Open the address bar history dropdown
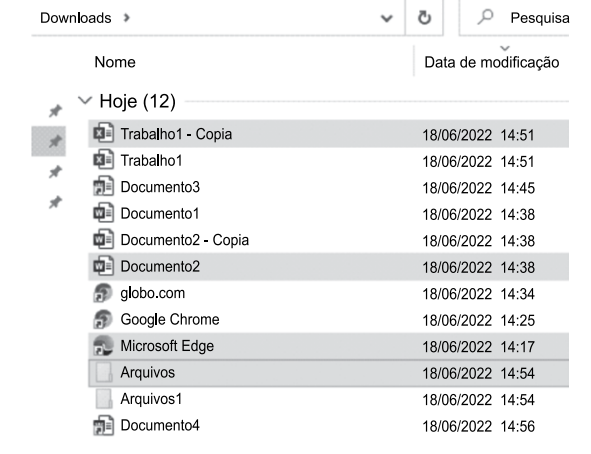This screenshot has height=454, width=591. 387,18
